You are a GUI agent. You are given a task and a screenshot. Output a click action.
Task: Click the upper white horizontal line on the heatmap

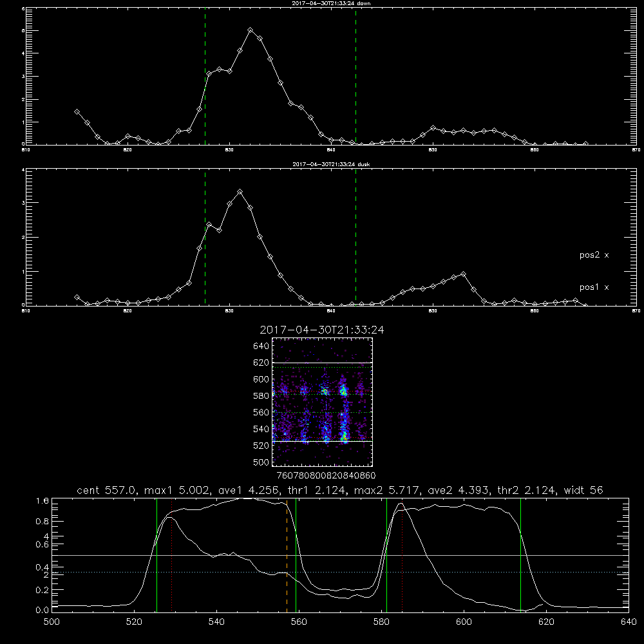click(x=323, y=363)
